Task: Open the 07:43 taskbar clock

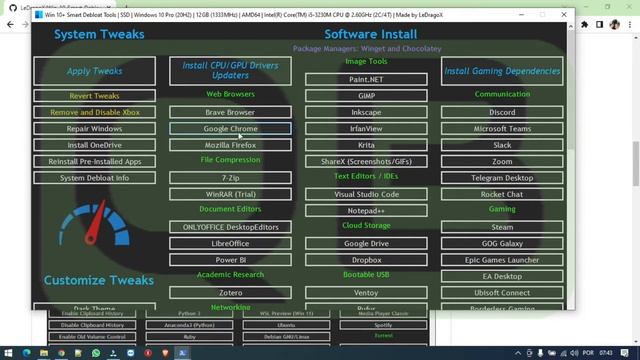Action: coord(606,353)
